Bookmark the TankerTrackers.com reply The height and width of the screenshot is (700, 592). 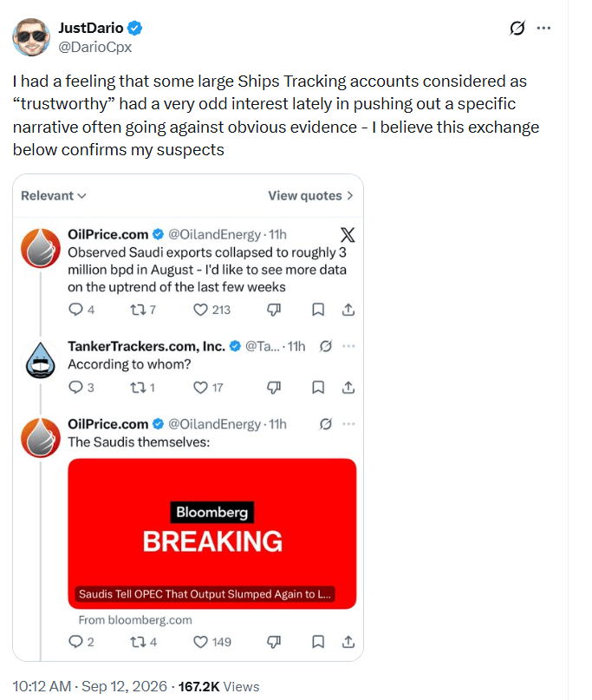coord(317,387)
